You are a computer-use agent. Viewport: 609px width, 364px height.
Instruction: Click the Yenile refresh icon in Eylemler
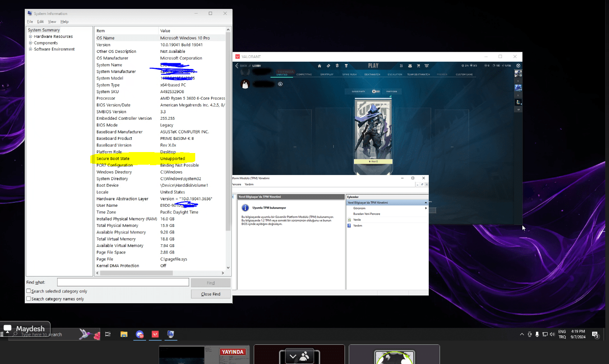coord(349,219)
